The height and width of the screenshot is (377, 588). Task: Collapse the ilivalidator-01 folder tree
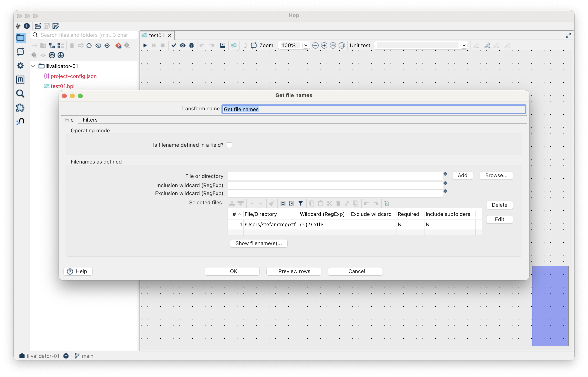tap(33, 66)
